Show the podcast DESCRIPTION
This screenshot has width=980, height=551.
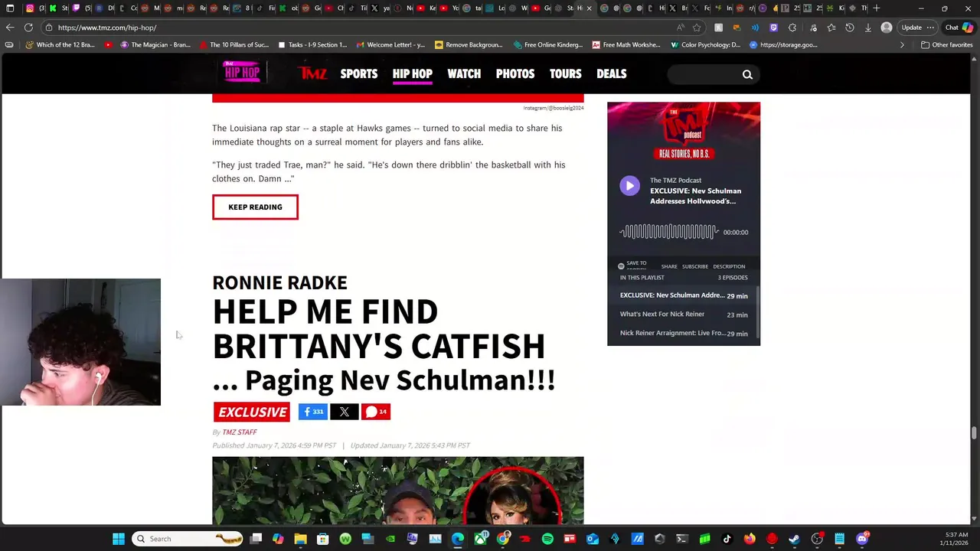point(729,266)
